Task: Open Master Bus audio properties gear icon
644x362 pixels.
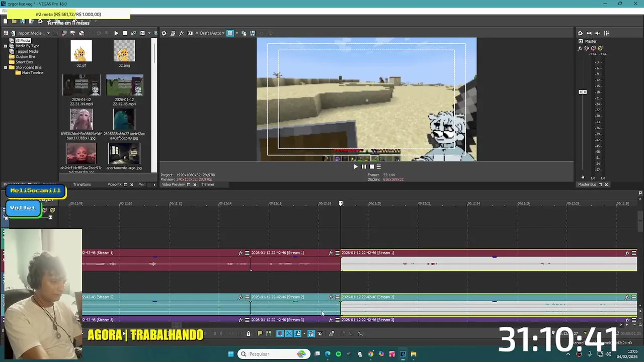Action: [580, 33]
